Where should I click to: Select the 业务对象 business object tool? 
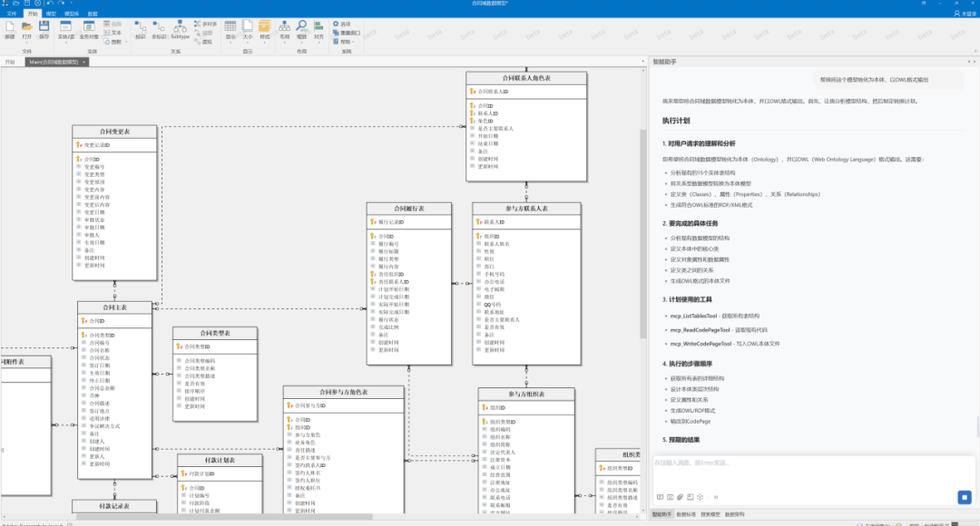pyautogui.click(x=89, y=27)
